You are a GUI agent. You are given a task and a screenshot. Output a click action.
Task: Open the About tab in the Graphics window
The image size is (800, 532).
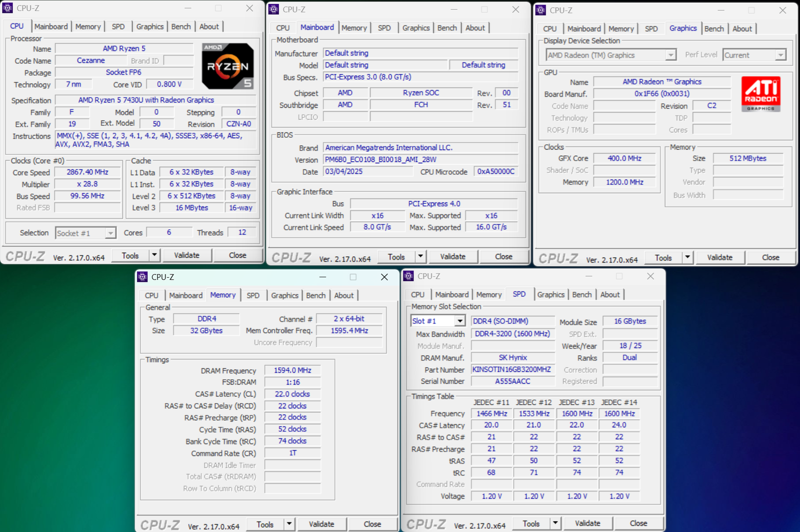pos(742,29)
